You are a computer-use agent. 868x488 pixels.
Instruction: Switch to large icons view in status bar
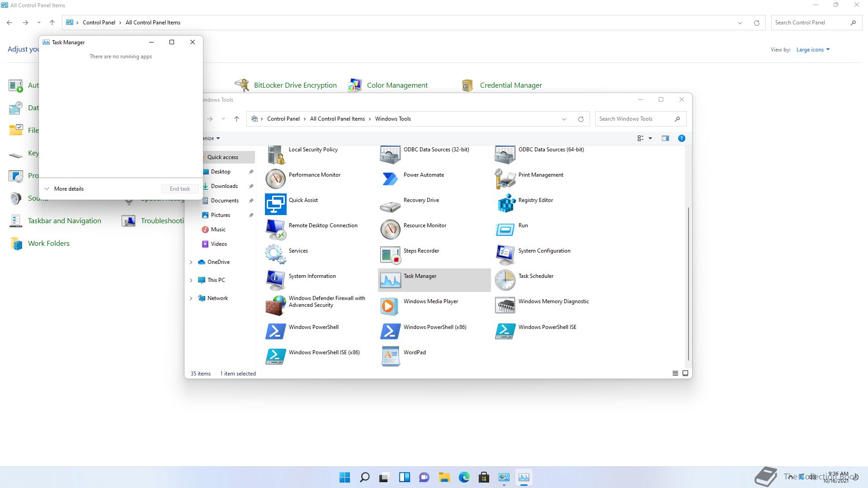pos(685,373)
